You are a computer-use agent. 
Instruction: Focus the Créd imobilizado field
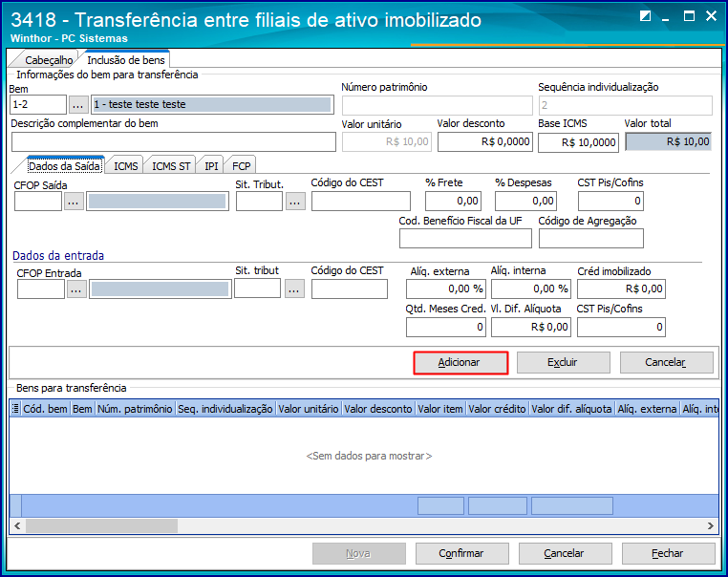621,289
